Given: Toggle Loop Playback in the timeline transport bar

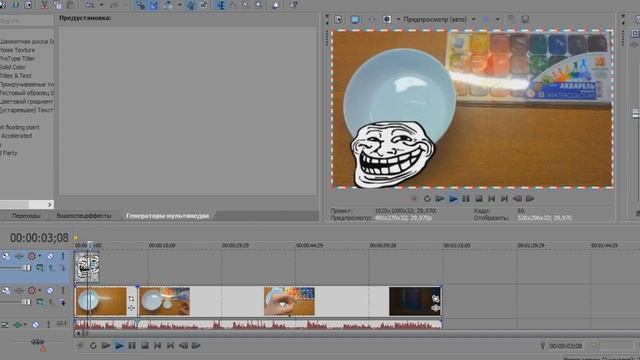Looking at the screenshot, I should 93,346.
